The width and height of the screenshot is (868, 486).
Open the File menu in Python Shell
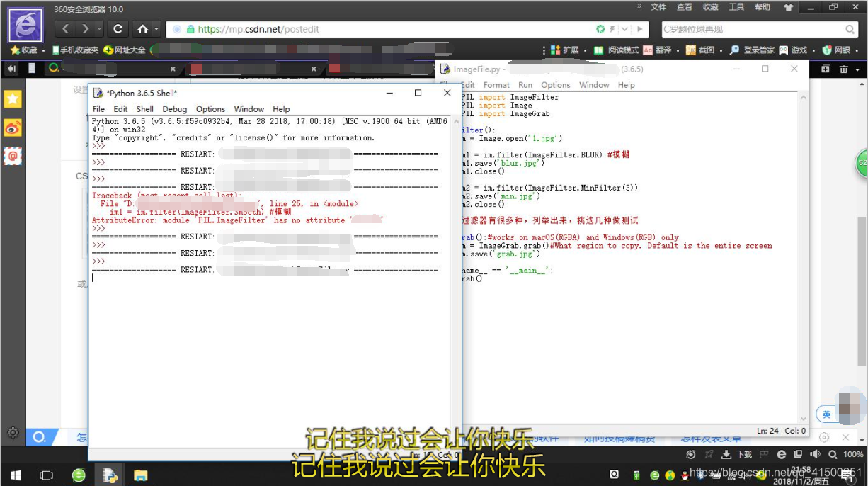point(98,109)
